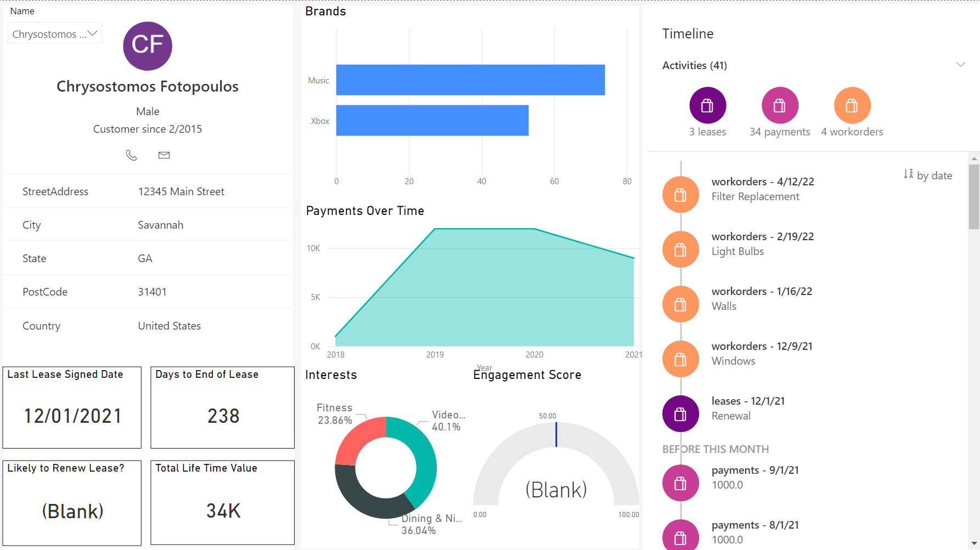Viewport: 980px width, 550px height.
Task: Click the Days to End of Lease card
Action: (222, 407)
